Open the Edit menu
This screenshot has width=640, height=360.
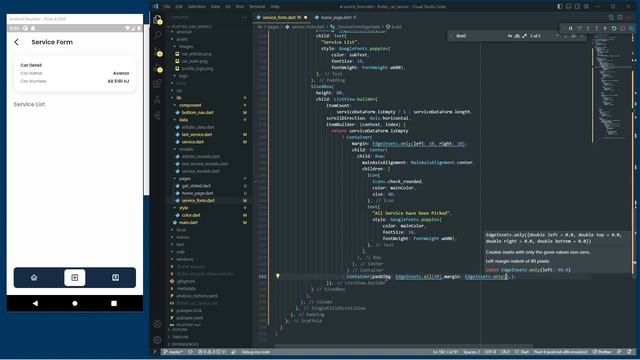click(x=179, y=7)
